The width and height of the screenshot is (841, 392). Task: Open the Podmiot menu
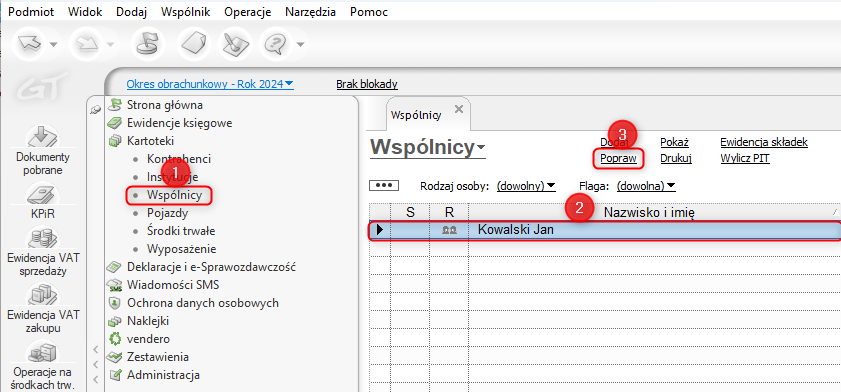pos(32,12)
